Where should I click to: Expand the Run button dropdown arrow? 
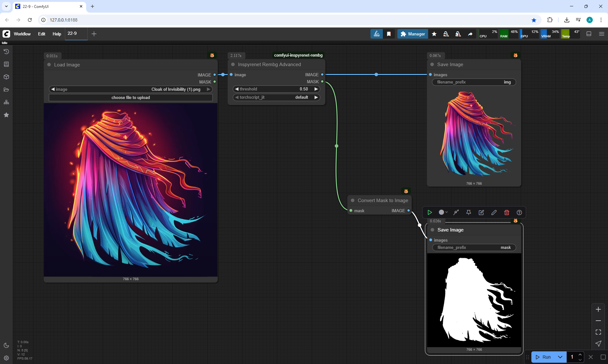pos(560,357)
